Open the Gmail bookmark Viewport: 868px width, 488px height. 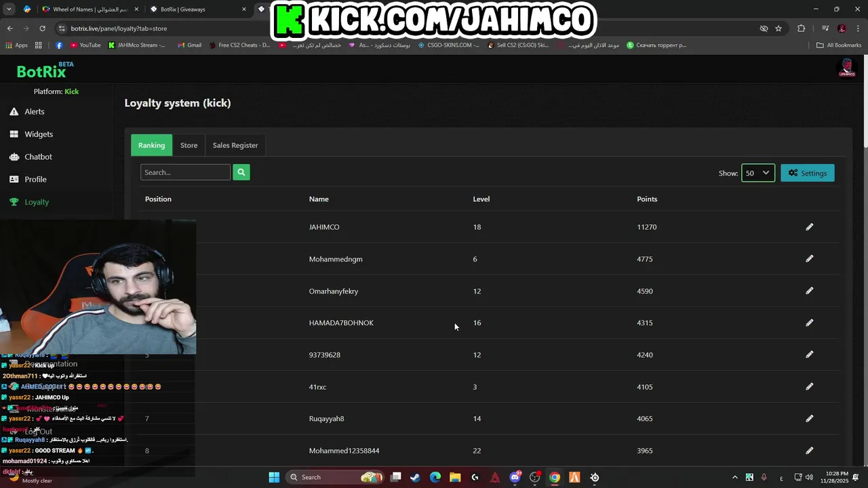(x=189, y=45)
